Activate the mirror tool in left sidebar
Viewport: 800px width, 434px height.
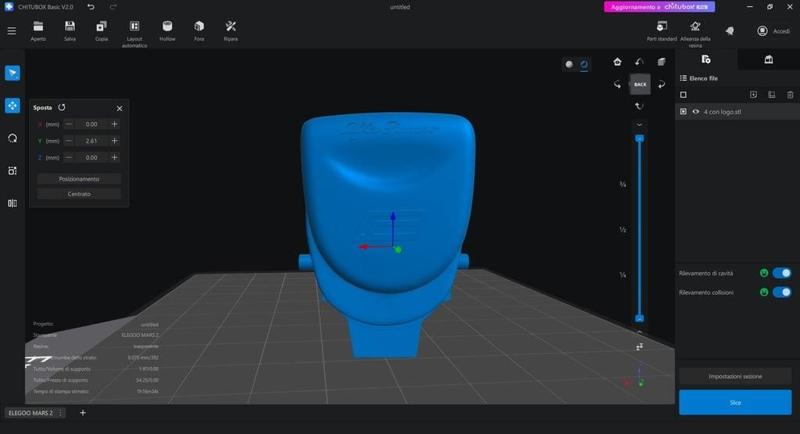coord(12,203)
